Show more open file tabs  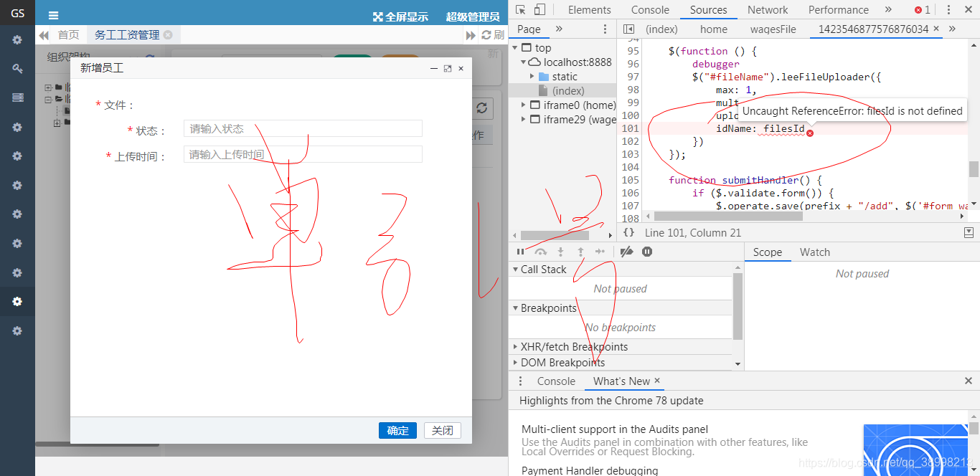[952, 29]
